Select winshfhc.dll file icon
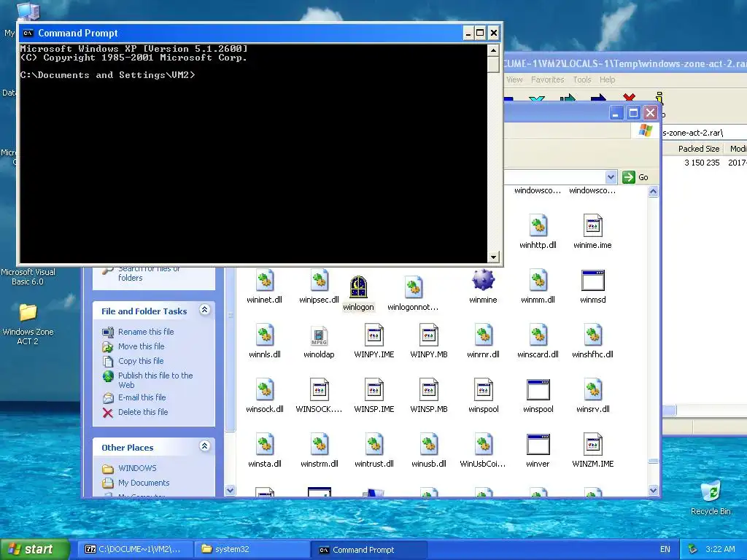 point(592,335)
